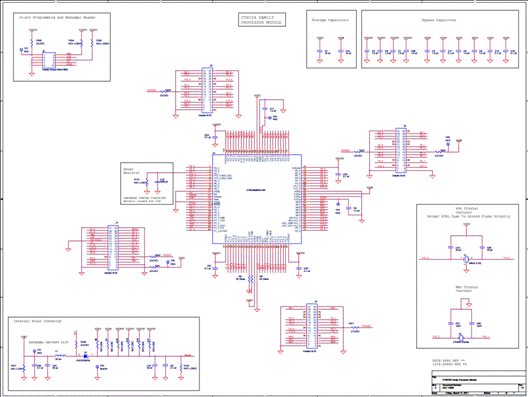Click the black test point in boost converter
528x397 pixels.
(97, 367)
